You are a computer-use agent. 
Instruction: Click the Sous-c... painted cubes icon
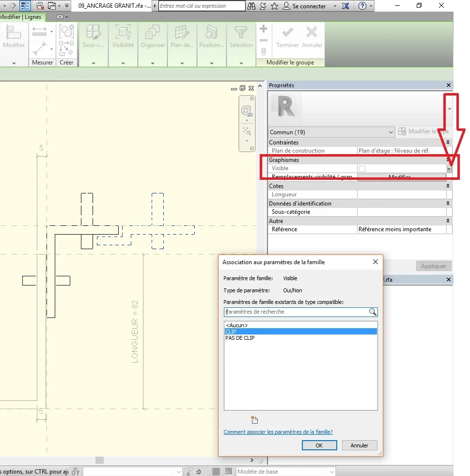tap(93, 32)
